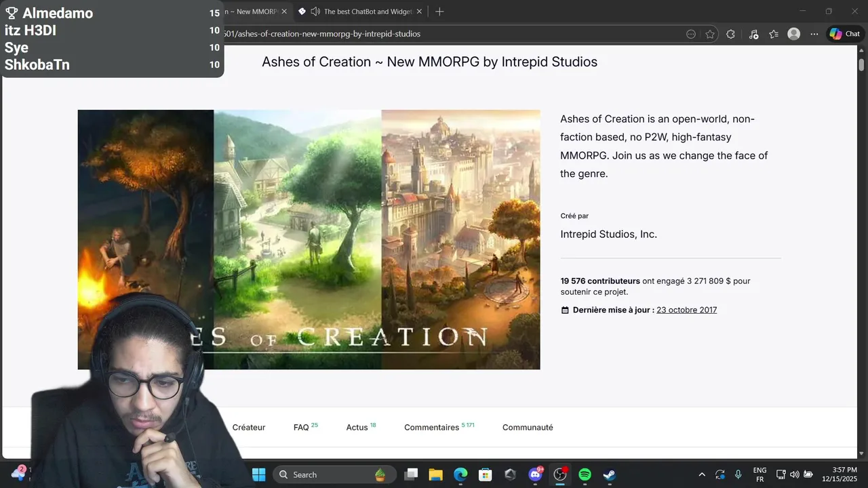868x488 pixels.
Task: Open a new browser tab with plus button
Action: pyautogui.click(x=439, y=12)
